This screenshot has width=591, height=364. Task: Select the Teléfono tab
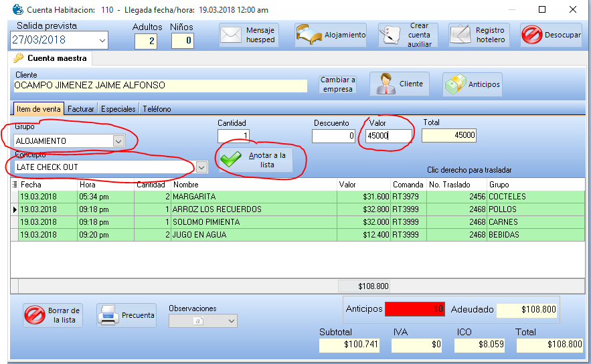click(157, 109)
